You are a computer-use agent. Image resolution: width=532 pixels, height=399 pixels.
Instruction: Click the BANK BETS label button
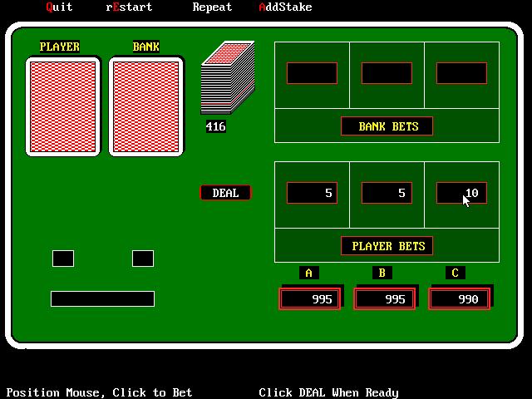(x=387, y=126)
